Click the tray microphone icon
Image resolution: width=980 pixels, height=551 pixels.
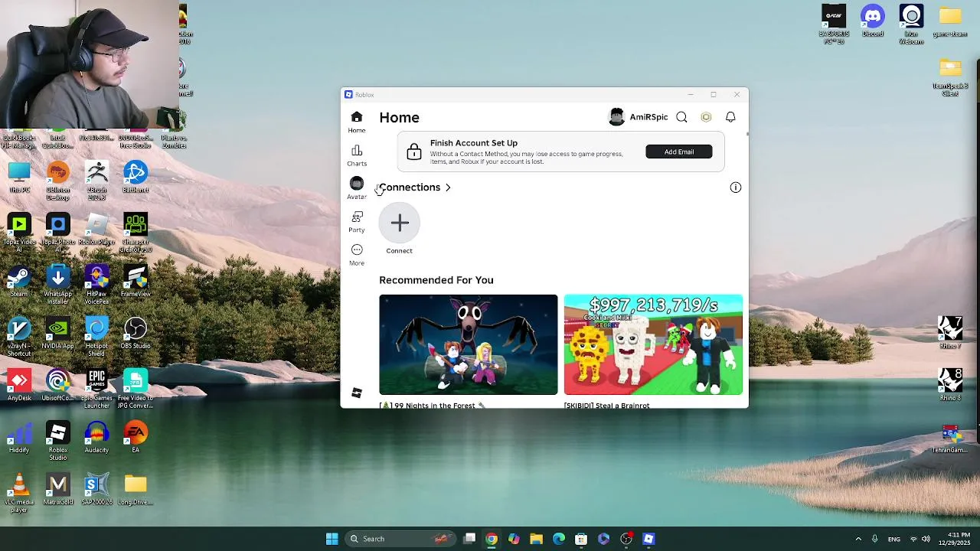(874, 539)
